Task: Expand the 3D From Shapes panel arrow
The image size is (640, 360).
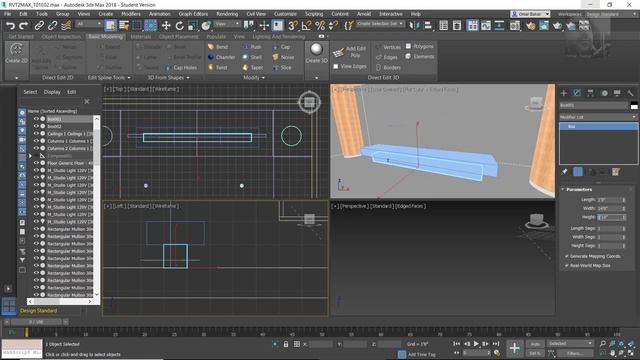Action: (188, 78)
